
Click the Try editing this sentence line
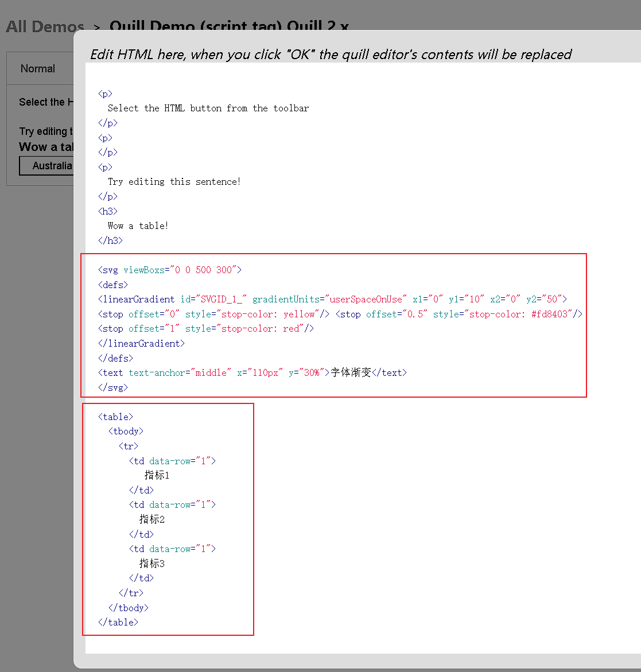tap(174, 181)
